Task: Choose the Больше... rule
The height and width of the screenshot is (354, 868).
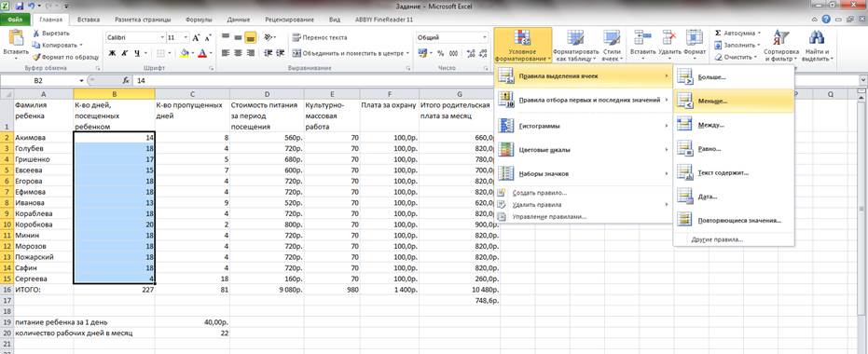Action: 734,77
